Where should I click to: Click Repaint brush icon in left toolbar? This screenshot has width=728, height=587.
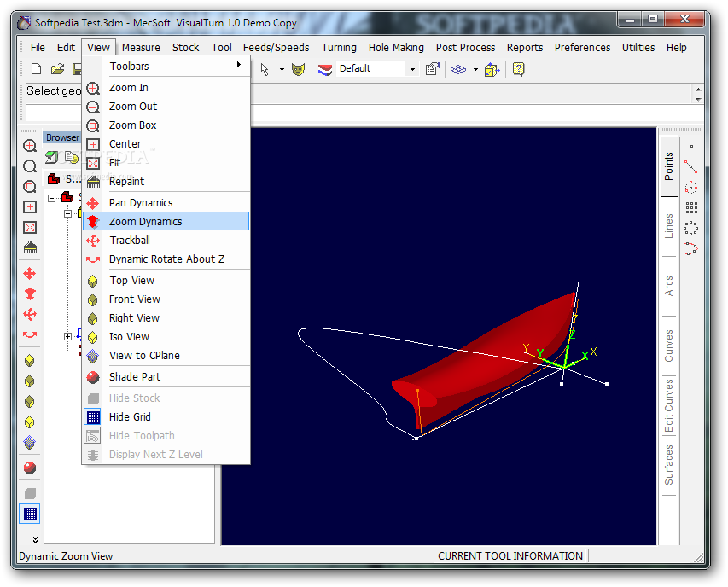(30, 247)
